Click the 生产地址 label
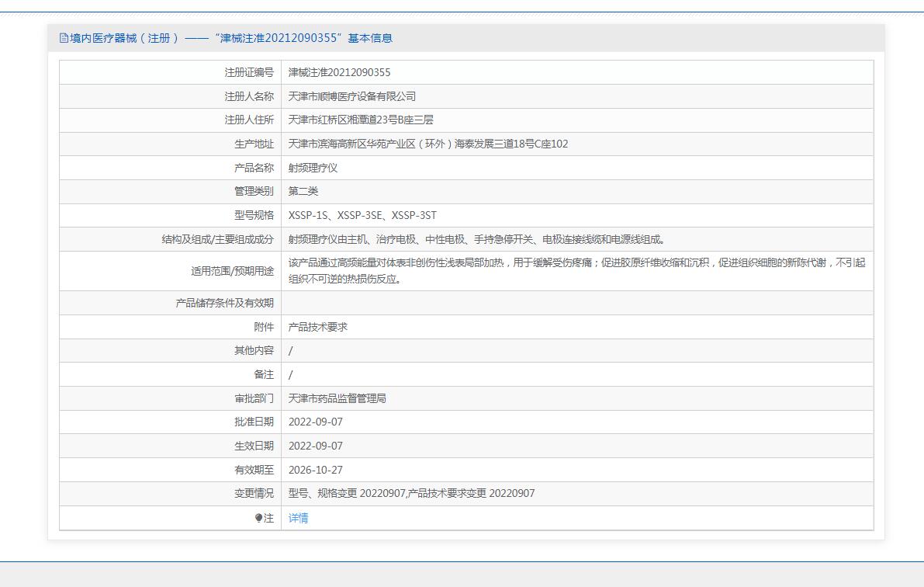 tap(254, 144)
